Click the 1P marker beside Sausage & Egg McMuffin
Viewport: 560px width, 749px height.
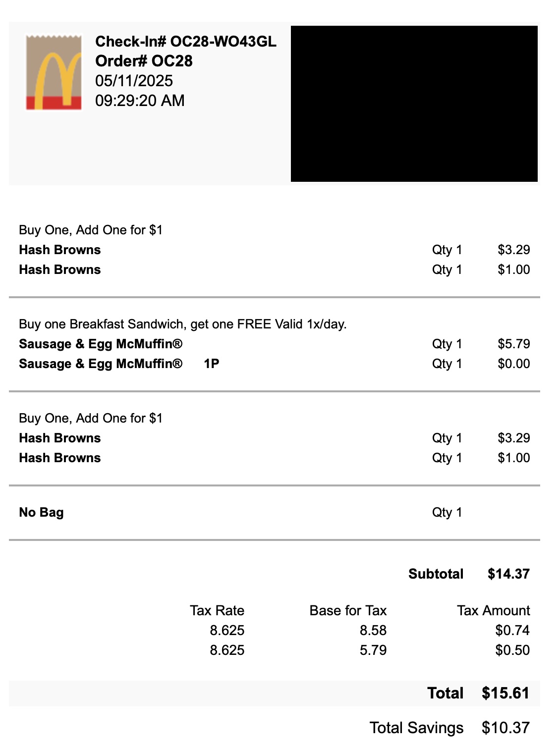(x=211, y=364)
